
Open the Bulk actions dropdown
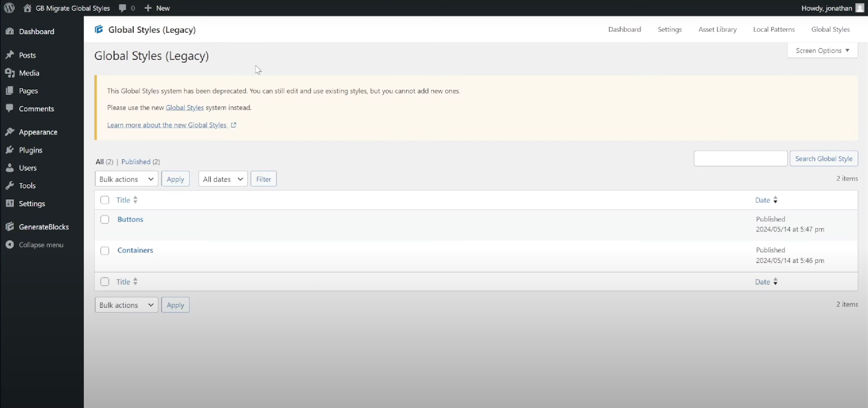click(x=126, y=179)
